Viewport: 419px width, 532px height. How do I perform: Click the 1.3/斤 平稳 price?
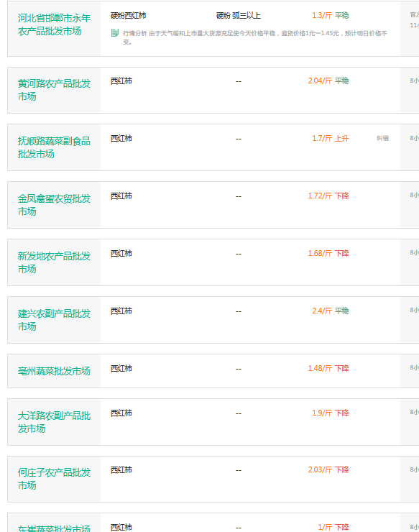point(331,15)
